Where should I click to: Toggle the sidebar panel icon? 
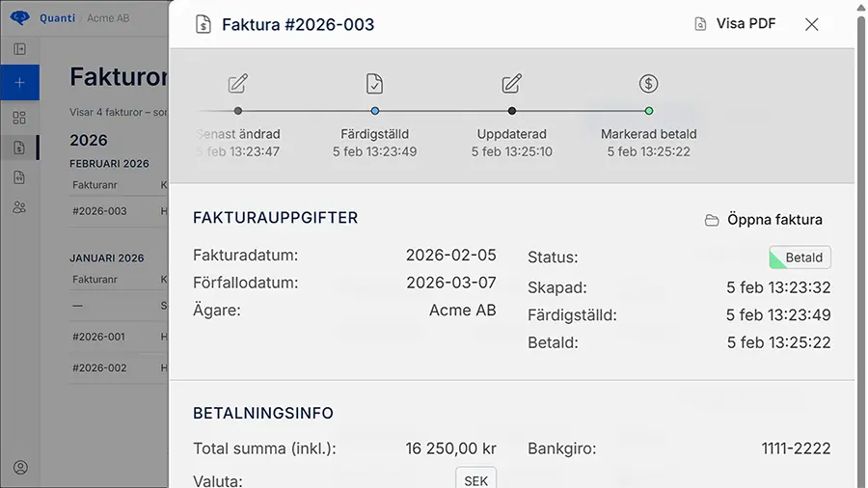[x=19, y=49]
